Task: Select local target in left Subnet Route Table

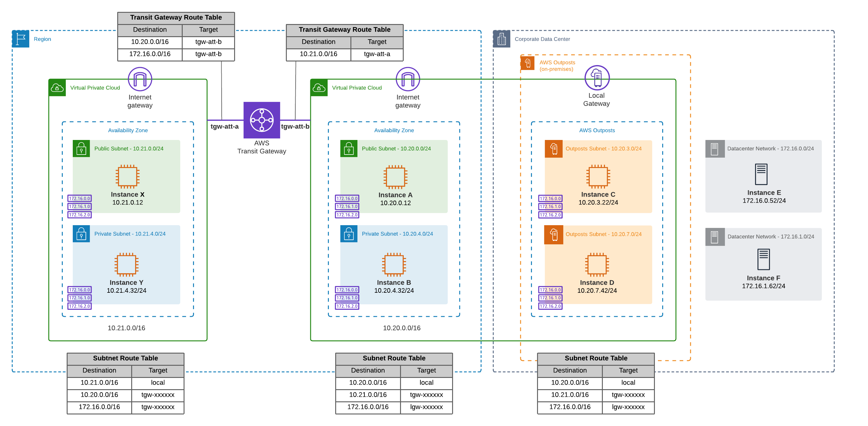Action: tap(158, 382)
